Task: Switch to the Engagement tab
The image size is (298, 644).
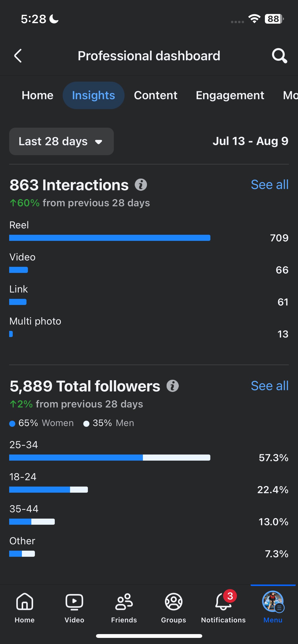Action: pos(230,95)
